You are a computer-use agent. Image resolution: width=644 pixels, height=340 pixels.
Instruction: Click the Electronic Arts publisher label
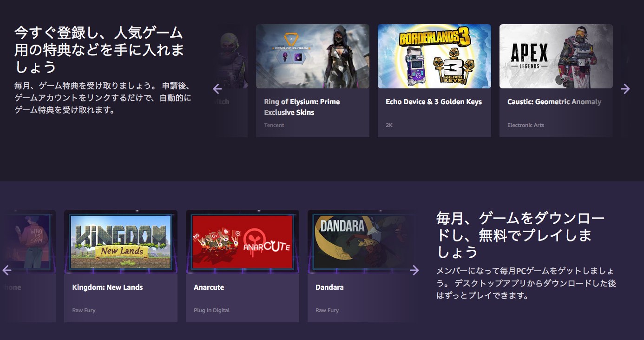[526, 125]
